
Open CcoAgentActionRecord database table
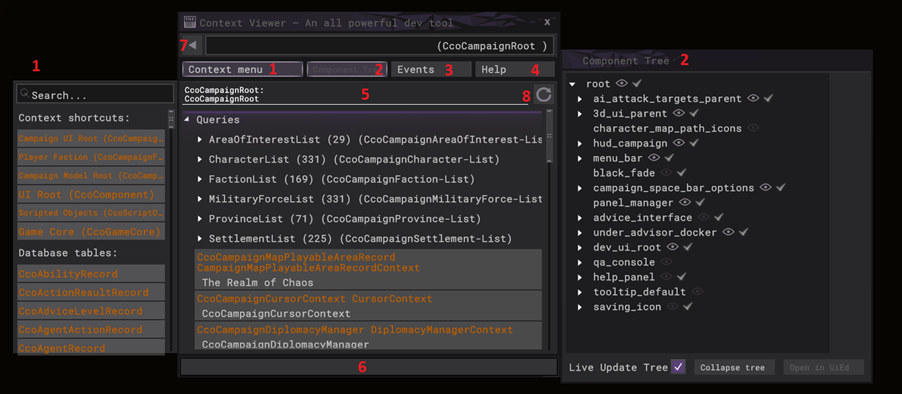tap(91, 330)
